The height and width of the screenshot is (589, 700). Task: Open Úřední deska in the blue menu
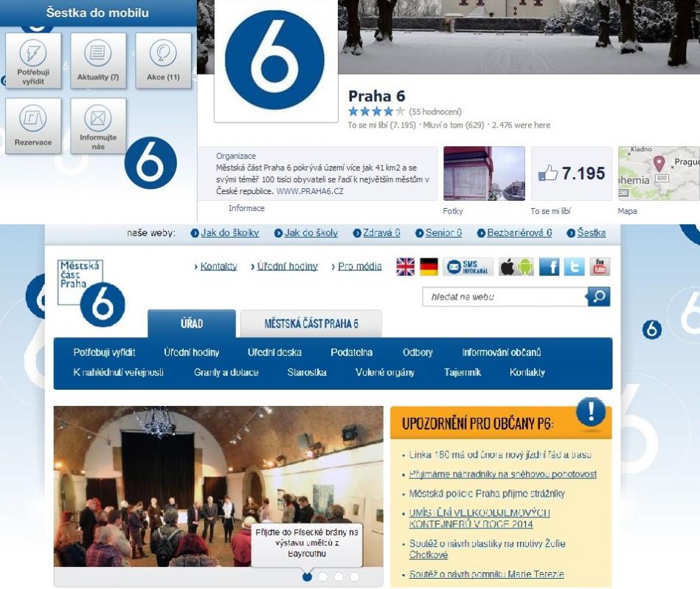(x=274, y=353)
